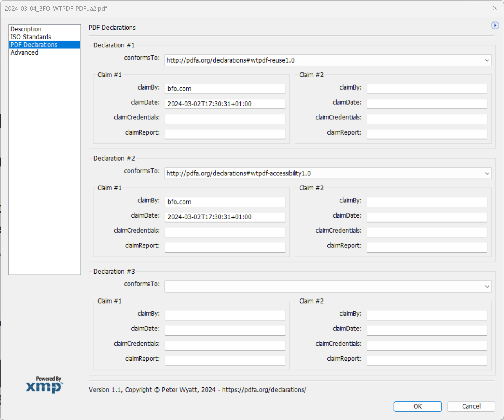
Task: Click the claimDate field of Declaration #3 Claim #2
Action: pos(426,330)
